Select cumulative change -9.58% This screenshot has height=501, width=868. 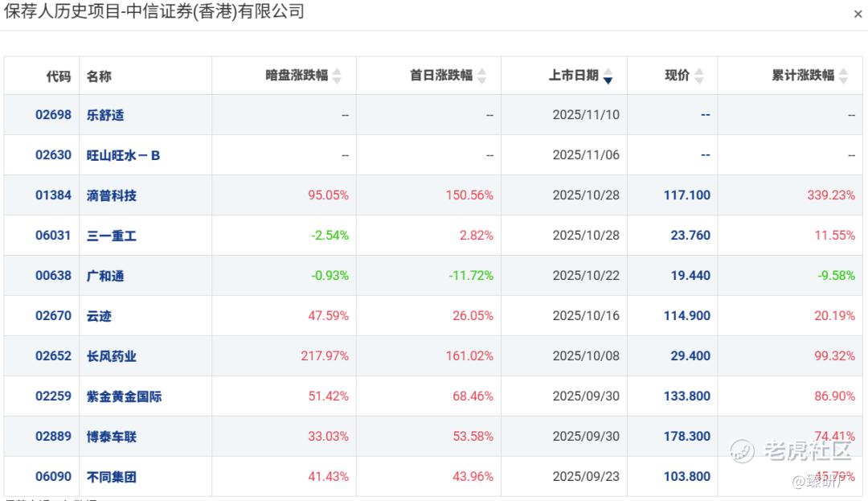837,275
